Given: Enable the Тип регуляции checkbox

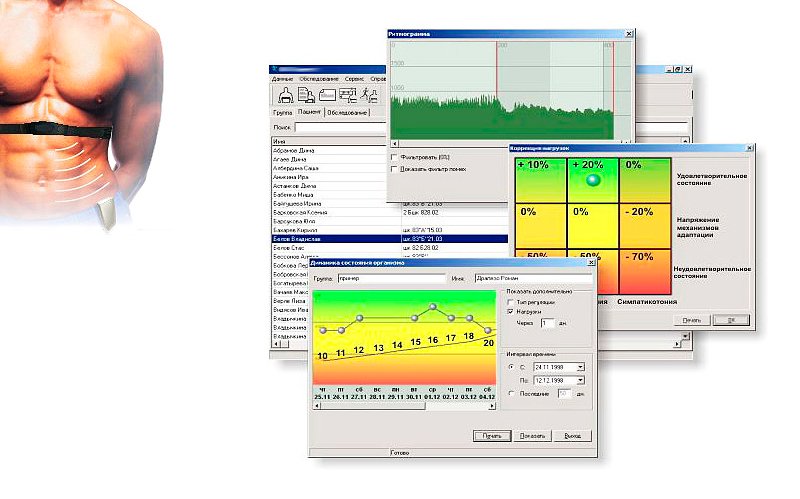Looking at the screenshot, I should tap(510, 302).
